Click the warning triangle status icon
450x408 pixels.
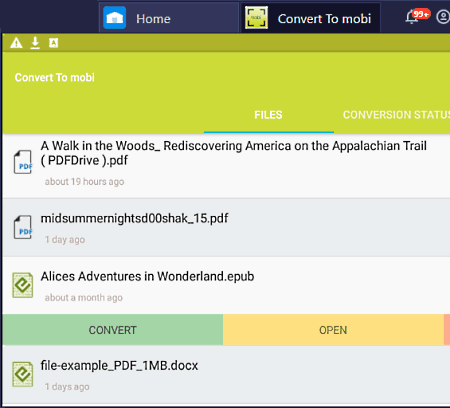(x=16, y=43)
